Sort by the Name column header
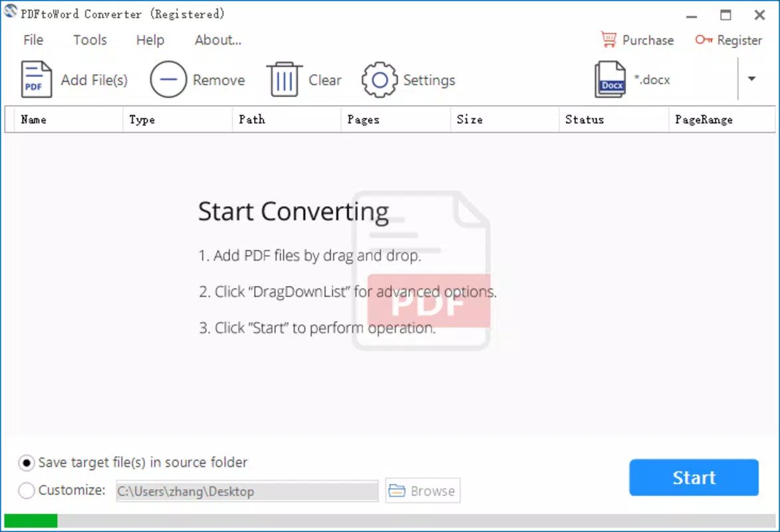 [x=68, y=120]
